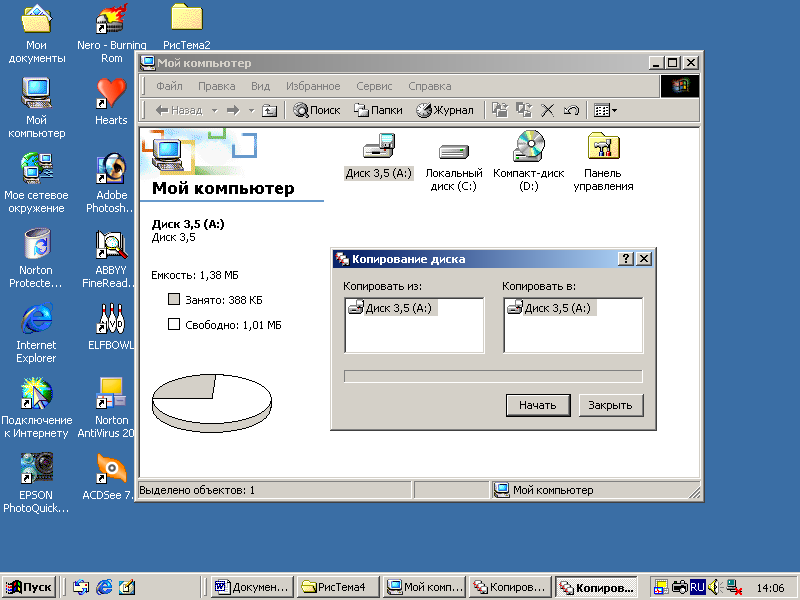The height and width of the screenshot is (600, 800).
Task: Select Adobe Photoshop desktop shortcut
Action: [x=111, y=183]
